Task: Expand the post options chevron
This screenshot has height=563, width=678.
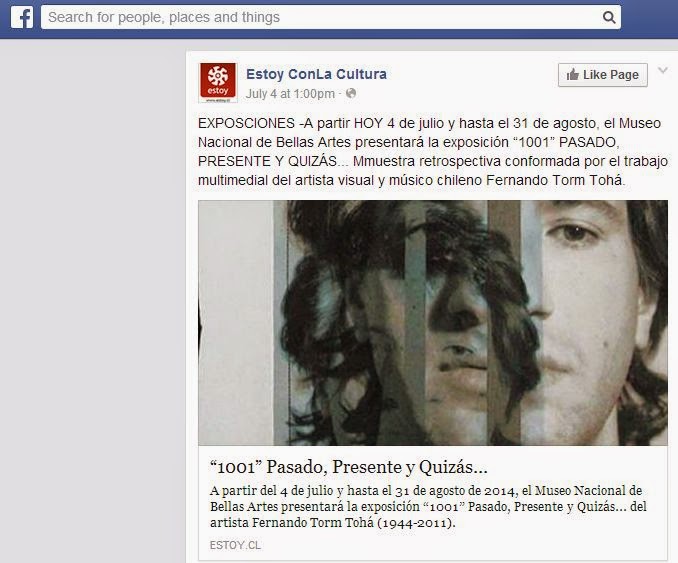Action: (662, 70)
